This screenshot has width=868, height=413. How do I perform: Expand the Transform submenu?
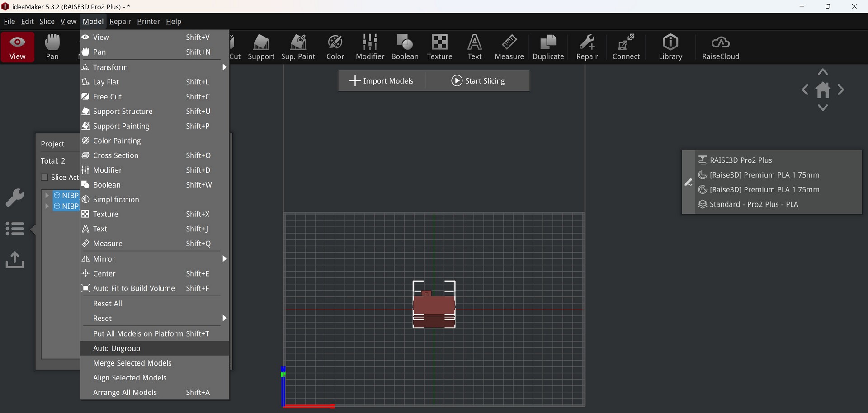pos(155,67)
